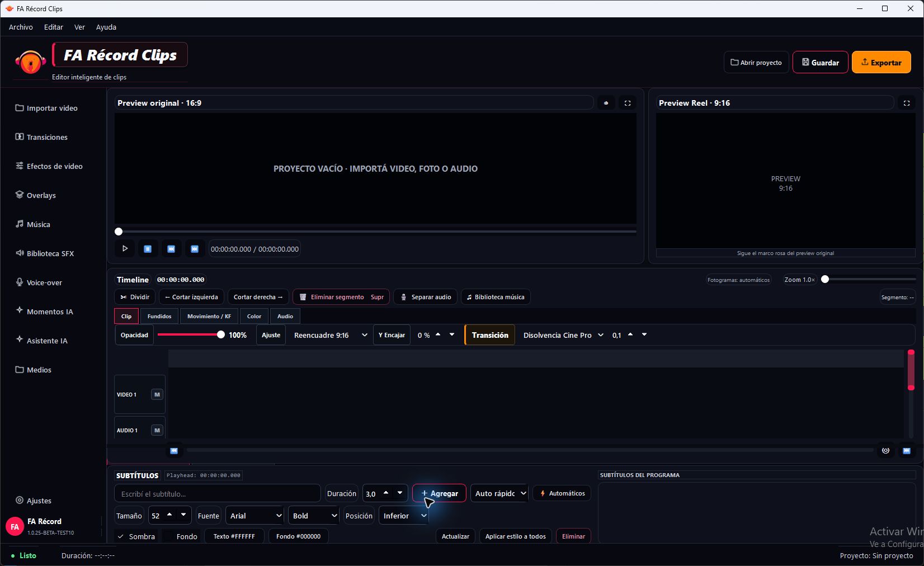The image size is (924, 566).
Task: Open Efectos de video in sidebar
Action: click(x=49, y=166)
